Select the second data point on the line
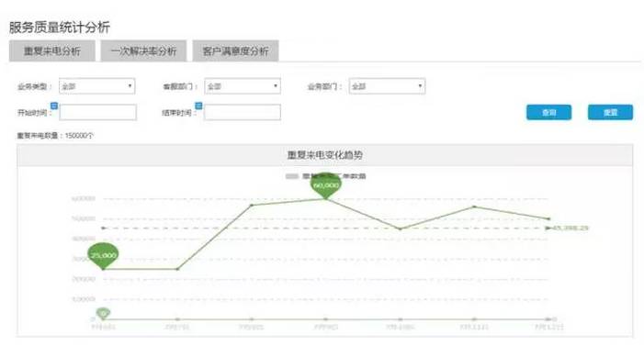 pyautogui.click(x=177, y=269)
